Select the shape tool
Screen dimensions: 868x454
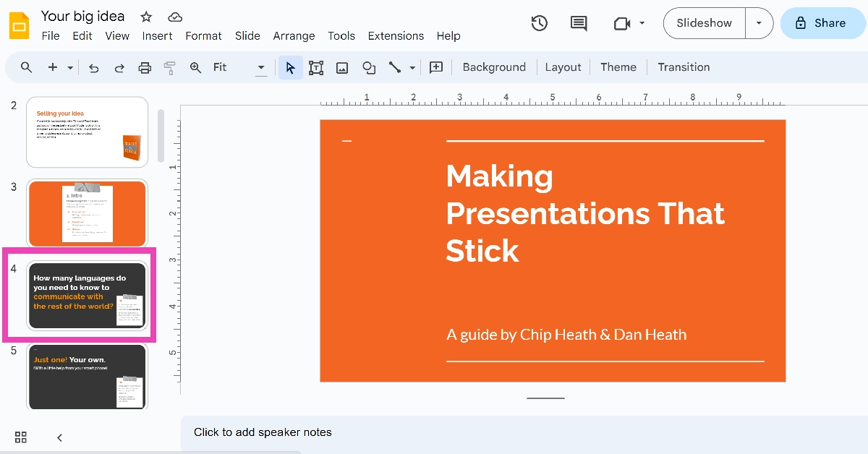pyautogui.click(x=369, y=67)
